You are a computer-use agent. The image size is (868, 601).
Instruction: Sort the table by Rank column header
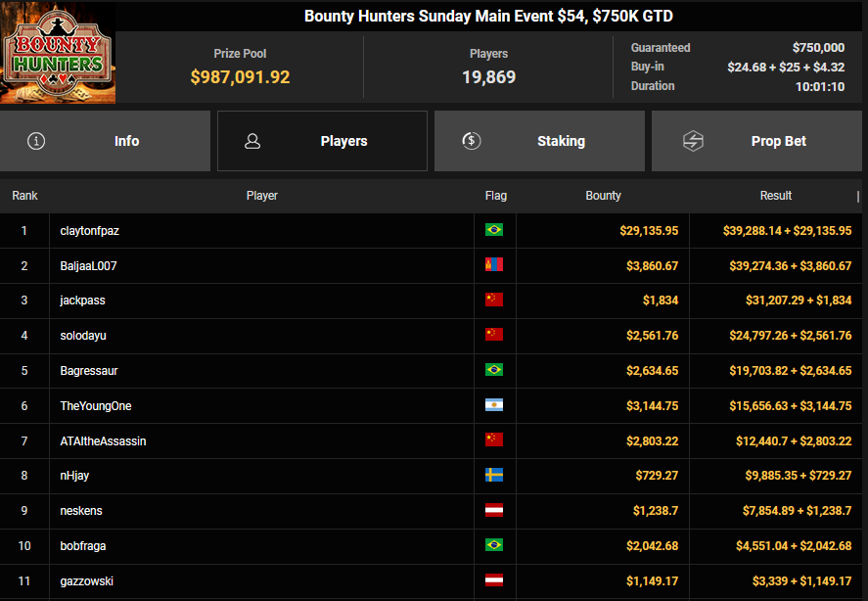point(24,196)
